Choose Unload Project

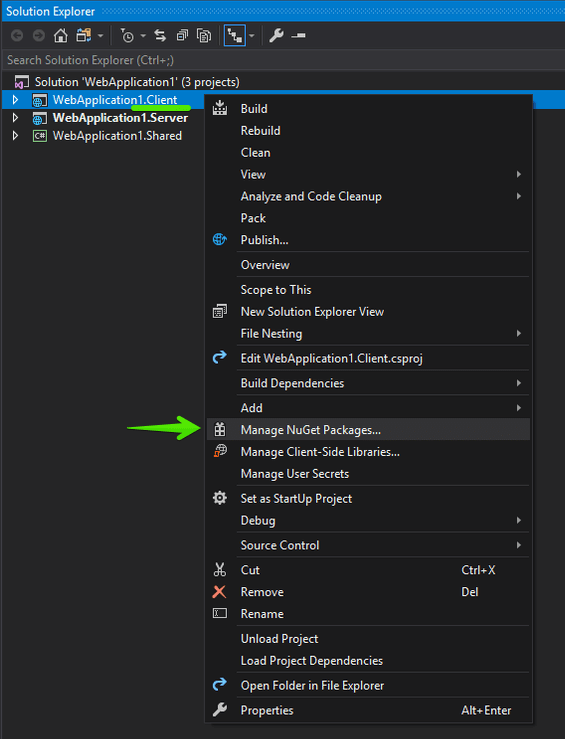coord(368,639)
